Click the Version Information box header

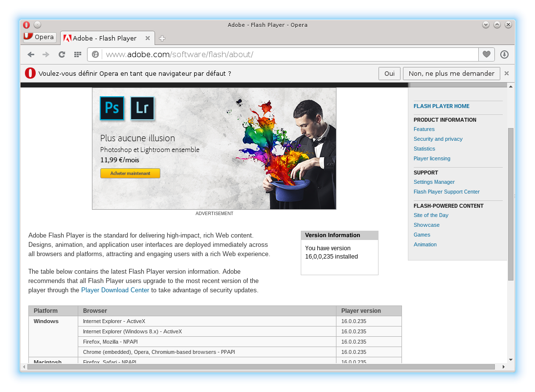[x=339, y=235]
